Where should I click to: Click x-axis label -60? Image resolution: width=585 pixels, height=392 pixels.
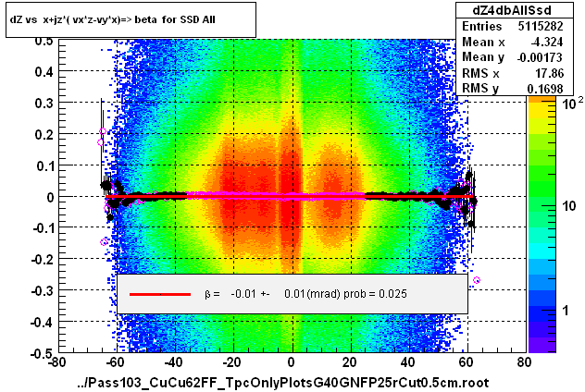pos(115,361)
